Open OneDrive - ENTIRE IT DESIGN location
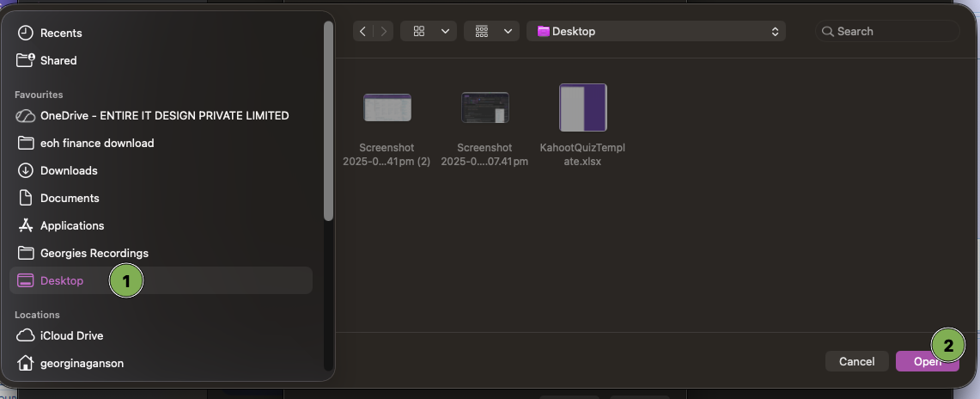Image resolution: width=980 pixels, height=399 pixels. click(x=164, y=115)
